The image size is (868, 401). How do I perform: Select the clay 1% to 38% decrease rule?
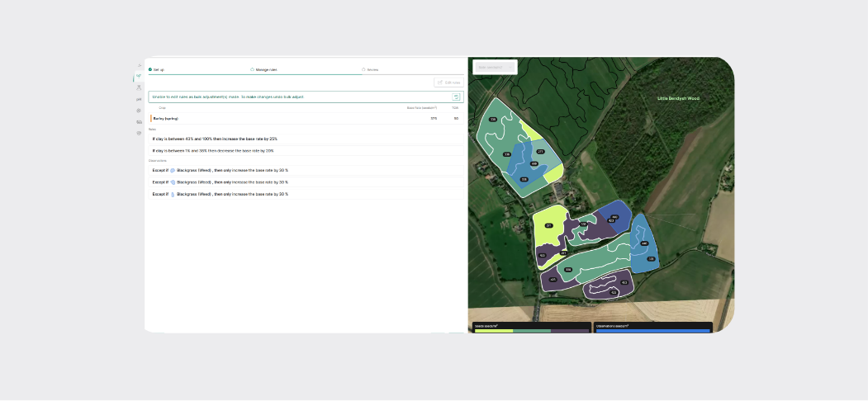coord(306,150)
